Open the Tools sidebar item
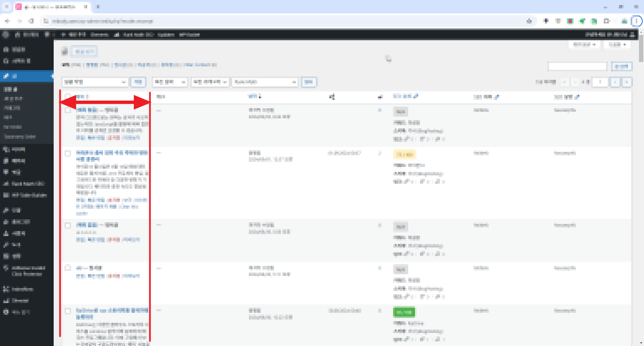The image size is (644, 346). tap(27, 244)
